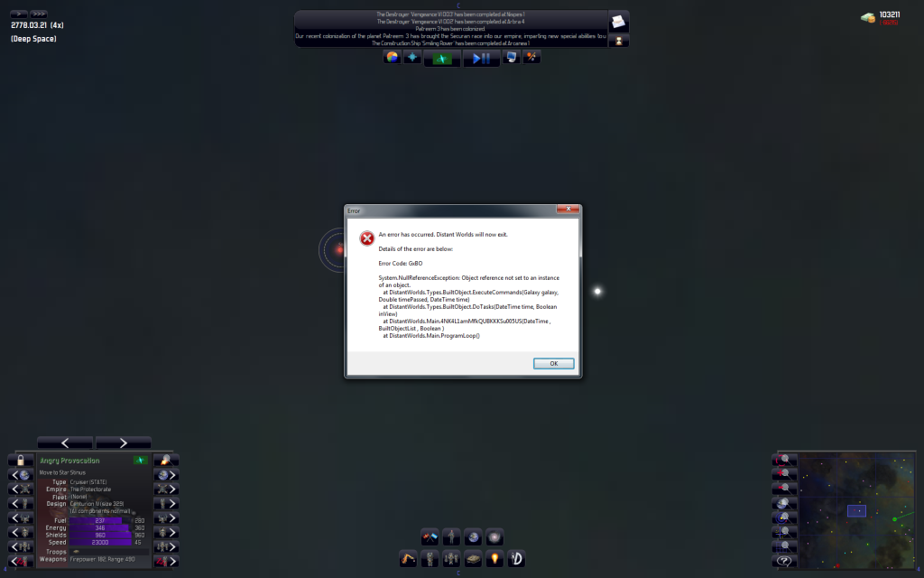Click the view rectangle on the minimap
Screen dimensions: 924x578
tap(856, 511)
